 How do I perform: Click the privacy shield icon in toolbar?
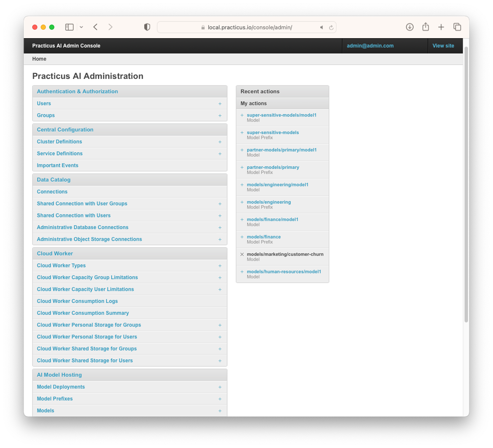[x=147, y=27]
